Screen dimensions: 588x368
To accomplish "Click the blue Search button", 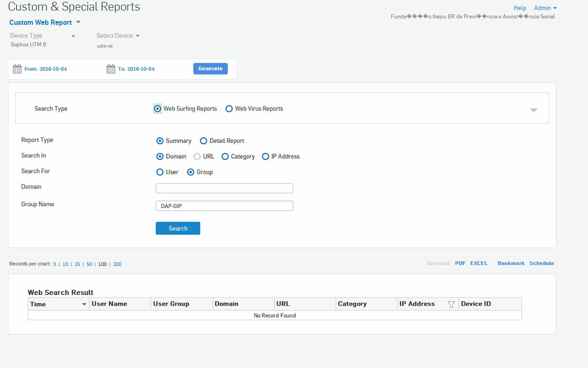I will click(178, 228).
